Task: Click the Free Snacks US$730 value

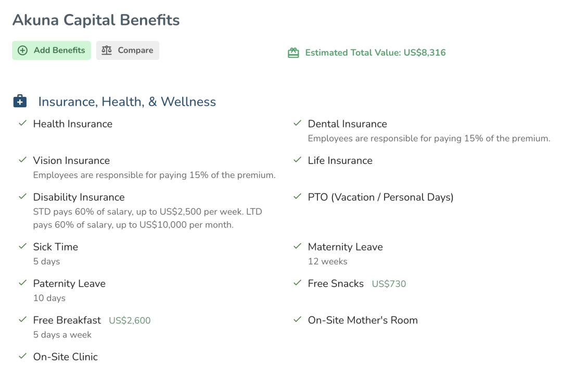Action: click(x=389, y=284)
